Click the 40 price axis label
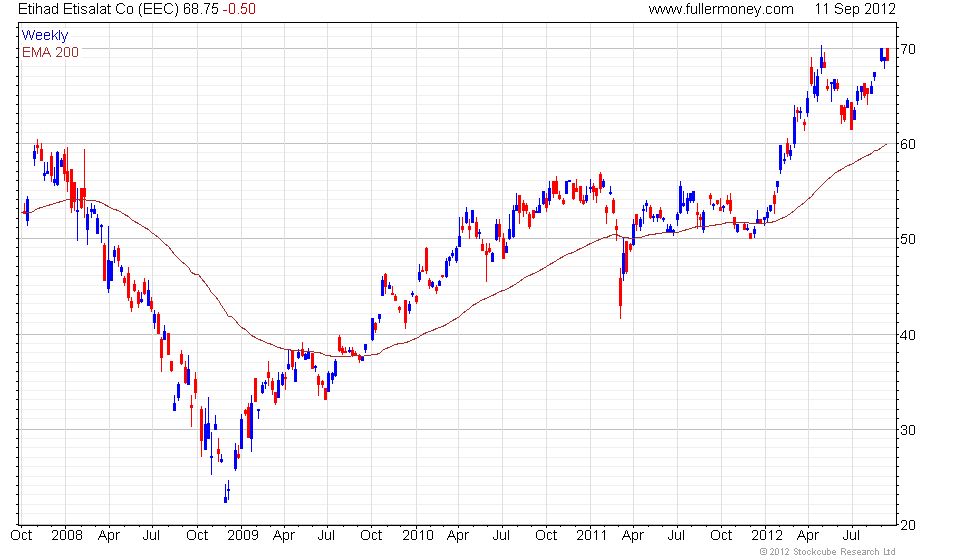The height and width of the screenshot is (560, 980). click(908, 334)
